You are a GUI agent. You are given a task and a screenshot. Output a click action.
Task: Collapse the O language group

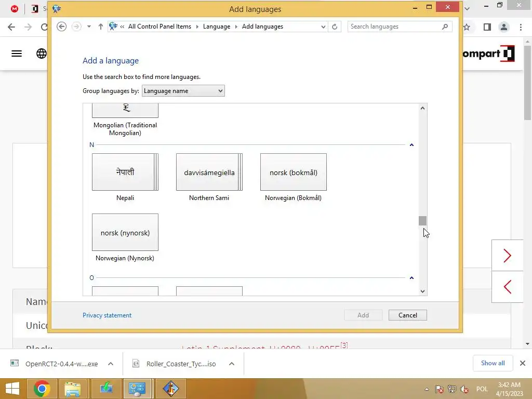click(x=411, y=278)
